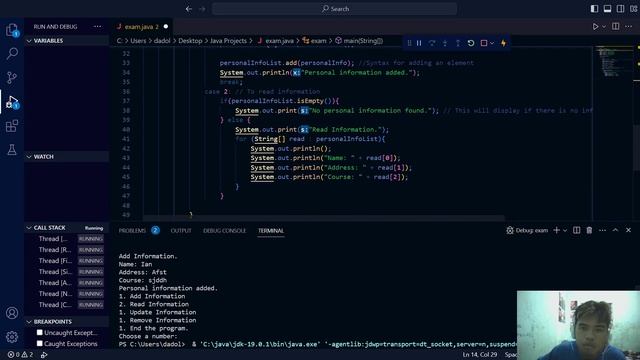Image resolution: width=640 pixels, height=360 pixels.
Task: Open the Explorer view in activity bar
Action: coord(12,30)
